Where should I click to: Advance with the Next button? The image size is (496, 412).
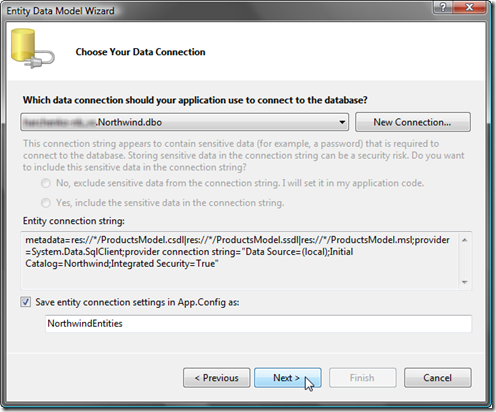288,378
